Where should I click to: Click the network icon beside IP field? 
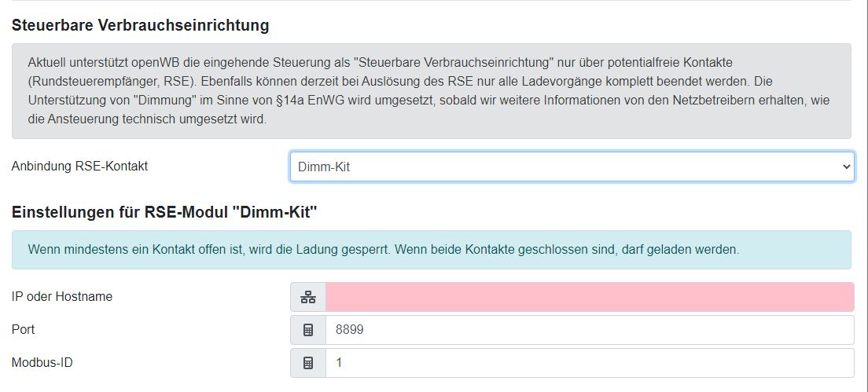coord(308,297)
